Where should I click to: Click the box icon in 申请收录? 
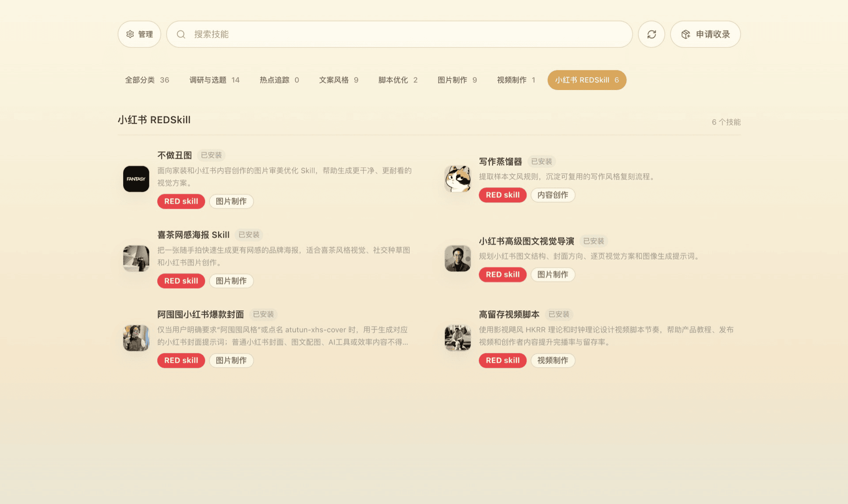coord(685,34)
